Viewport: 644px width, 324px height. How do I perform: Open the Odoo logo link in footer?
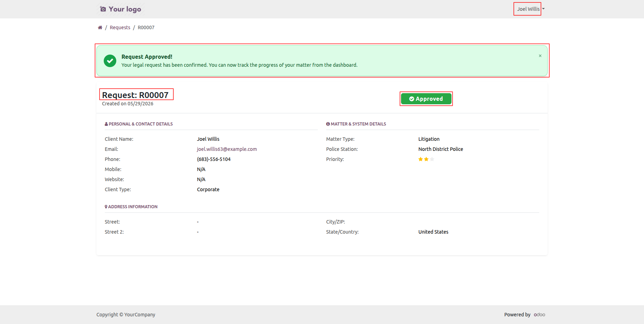(x=540, y=315)
